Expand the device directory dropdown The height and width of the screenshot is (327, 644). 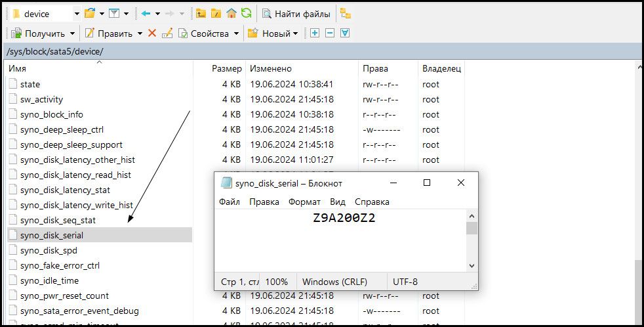point(77,13)
